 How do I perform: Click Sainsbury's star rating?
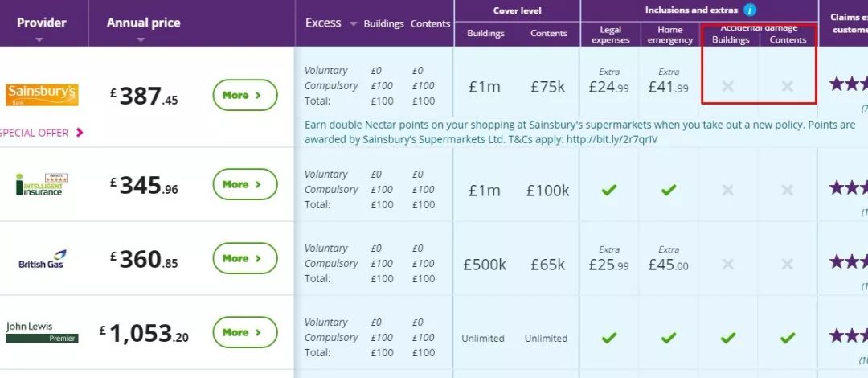(848, 84)
